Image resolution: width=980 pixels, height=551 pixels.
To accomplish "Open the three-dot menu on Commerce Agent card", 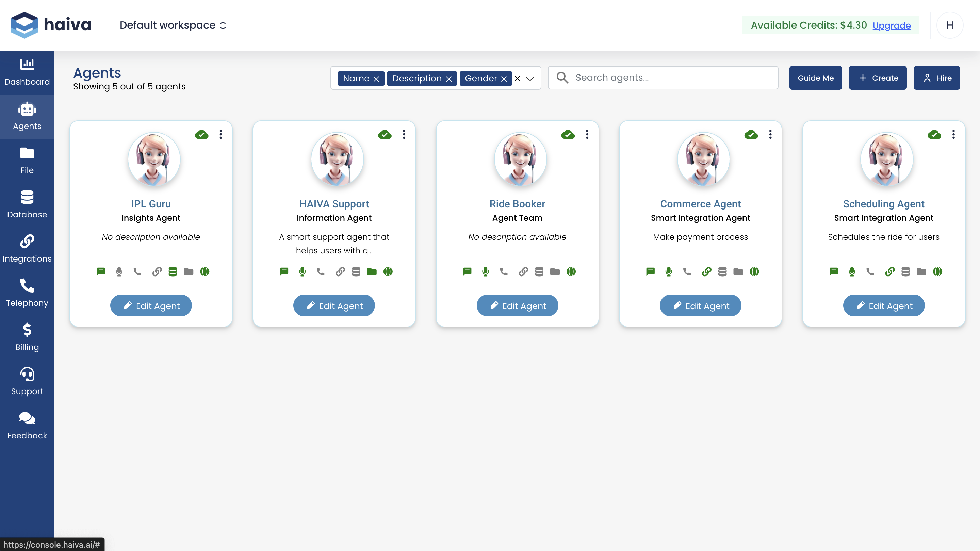I will (x=770, y=134).
